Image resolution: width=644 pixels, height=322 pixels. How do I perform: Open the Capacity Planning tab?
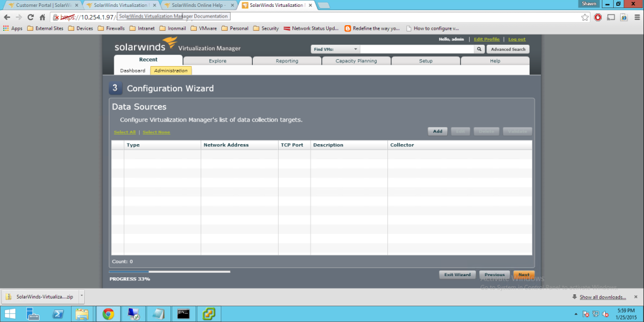click(x=356, y=61)
